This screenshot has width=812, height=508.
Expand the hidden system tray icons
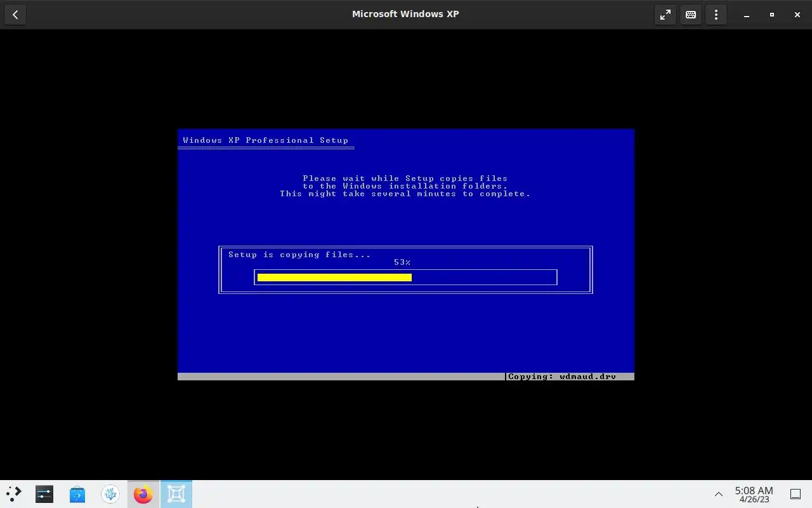[719, 494]
